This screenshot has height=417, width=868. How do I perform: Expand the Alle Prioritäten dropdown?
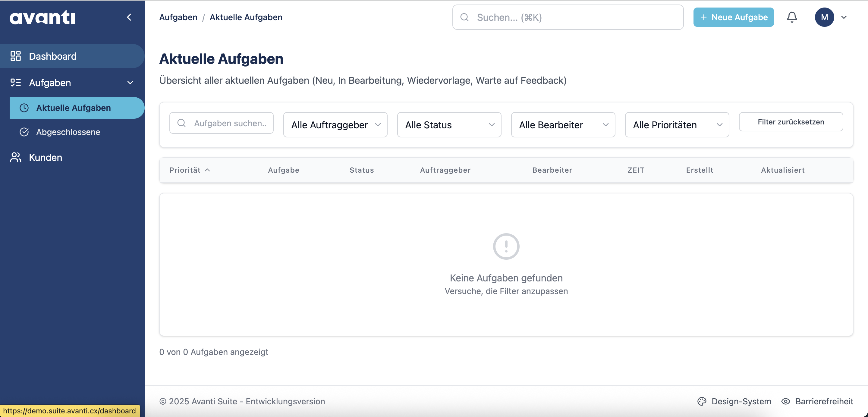point(677,125)
